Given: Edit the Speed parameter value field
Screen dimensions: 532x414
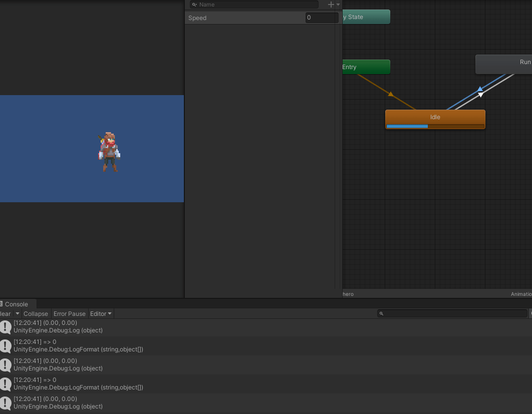Looking at the screenshot, I should click(322, 18).
